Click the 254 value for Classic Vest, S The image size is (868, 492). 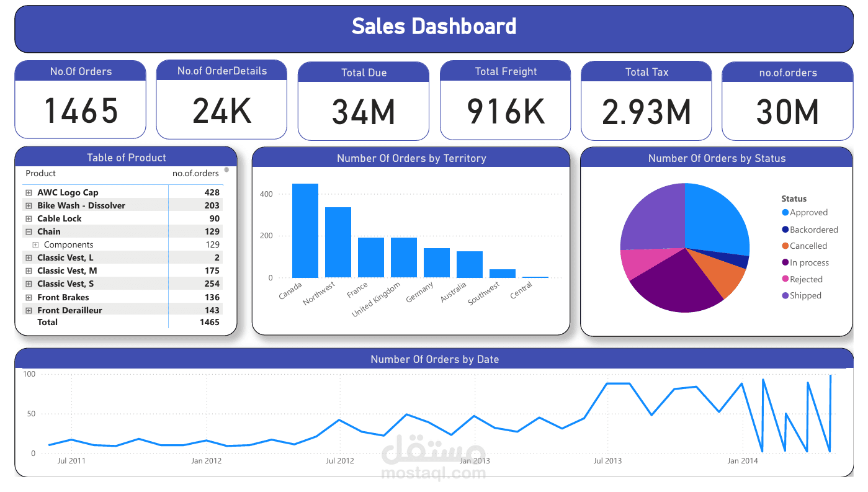pos(212,284)
